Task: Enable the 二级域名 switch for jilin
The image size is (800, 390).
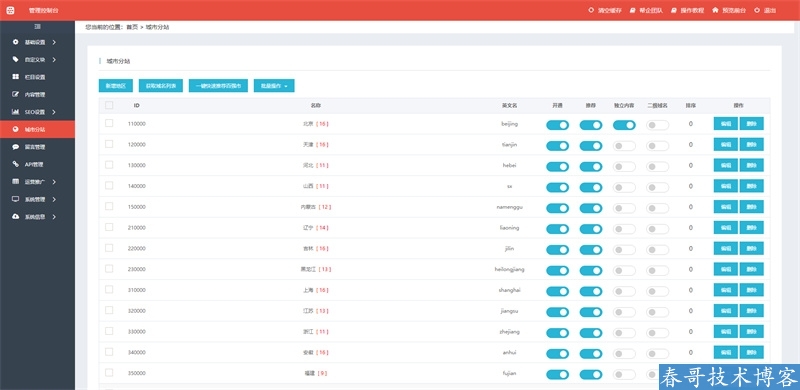Action: coord(658,250)
